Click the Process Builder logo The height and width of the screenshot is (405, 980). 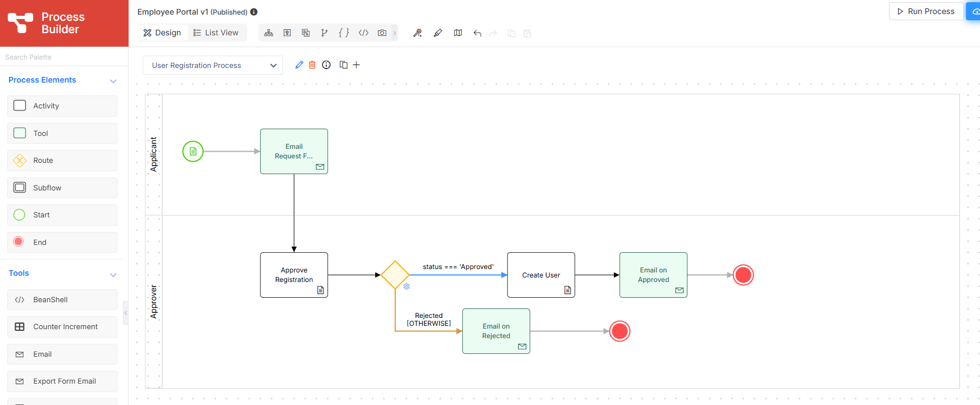point(46,23)
